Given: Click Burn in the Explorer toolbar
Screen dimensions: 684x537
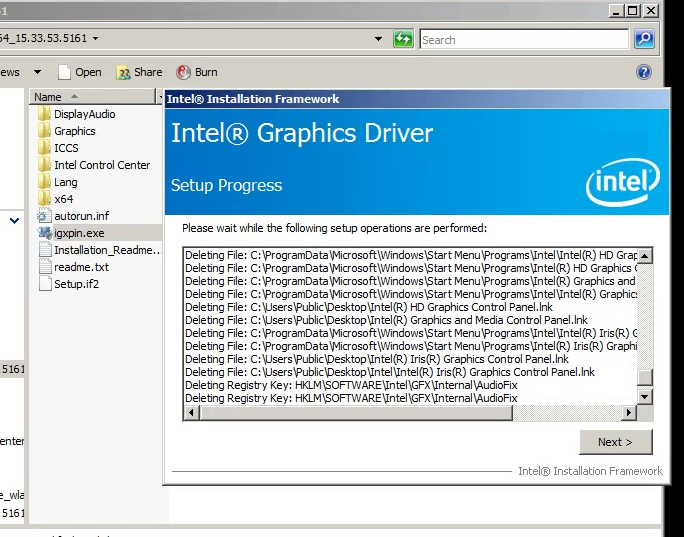Looking at the screenshot, I should click(197, 72).
